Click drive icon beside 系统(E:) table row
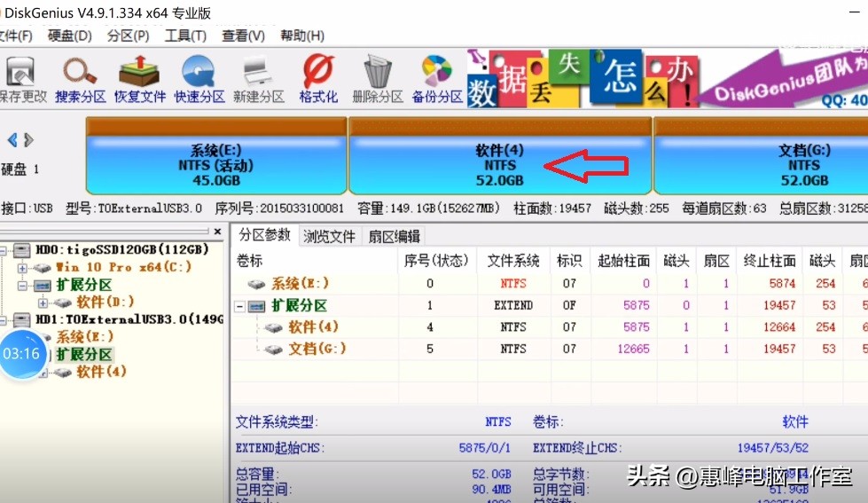Screen dimensions: 868x503 [256, 285]
